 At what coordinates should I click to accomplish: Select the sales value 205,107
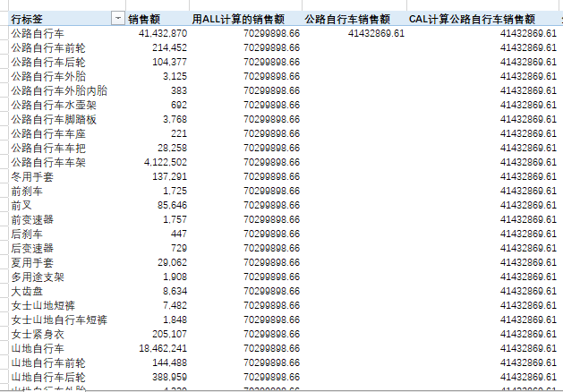pyautogui.click(x=169, y=334)
